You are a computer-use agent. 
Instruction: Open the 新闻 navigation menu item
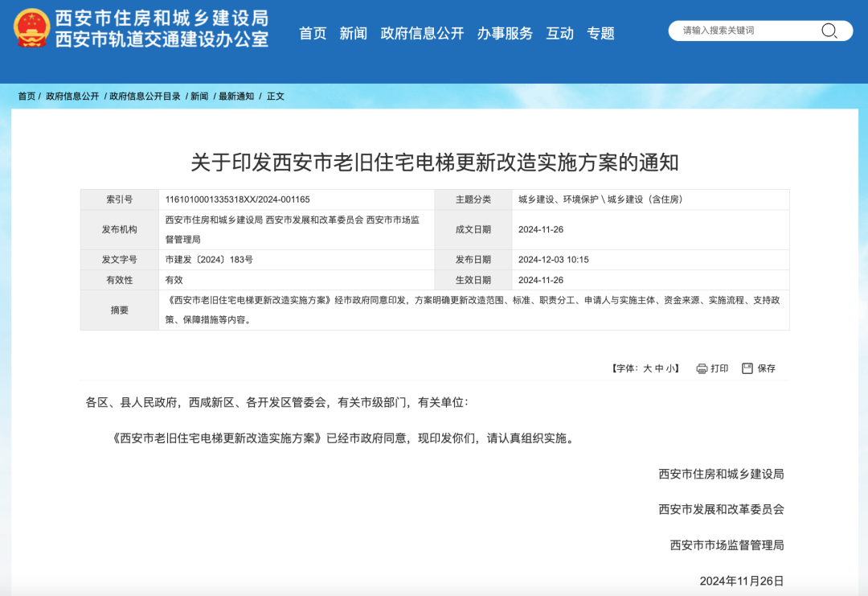click(x=353, y=33)
